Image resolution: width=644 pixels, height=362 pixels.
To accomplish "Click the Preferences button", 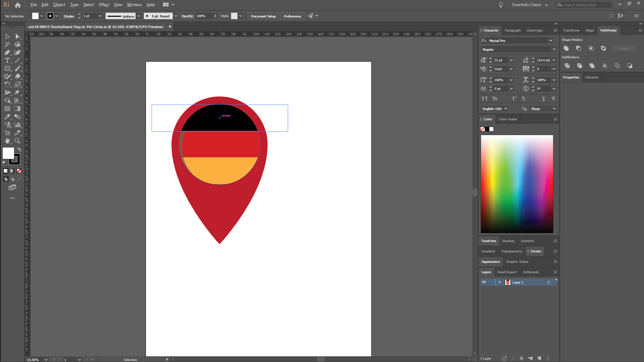I will [292, 16].
